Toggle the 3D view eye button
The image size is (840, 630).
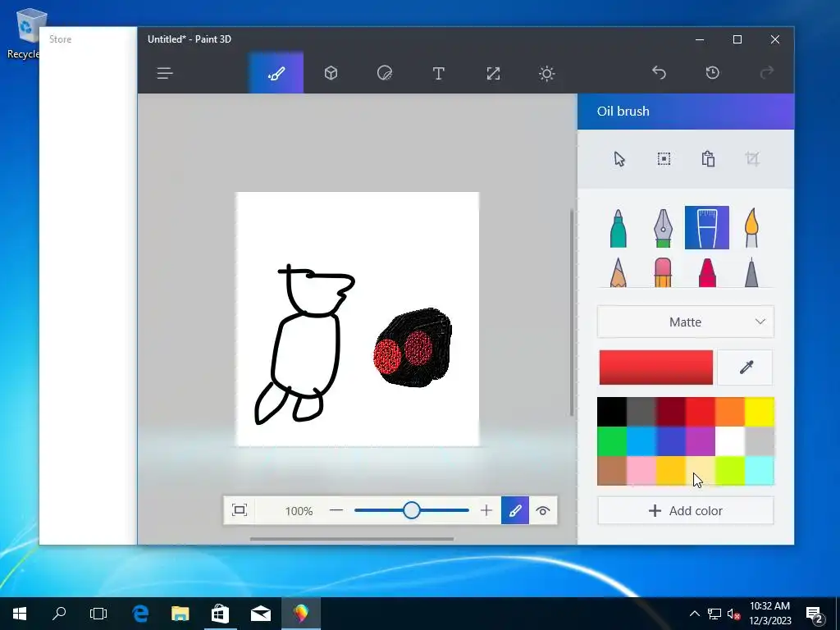click(543, 510)
